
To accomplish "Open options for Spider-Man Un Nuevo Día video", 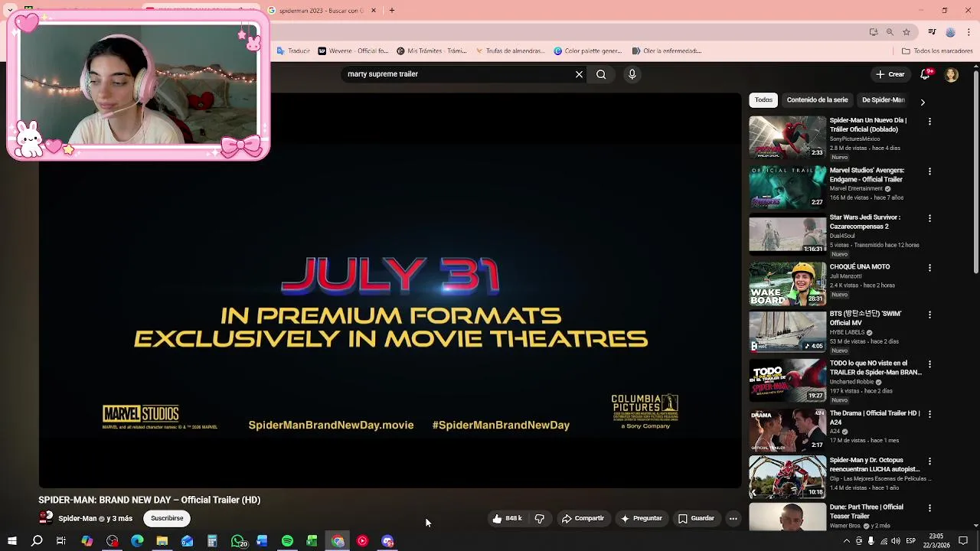I will tap(929, 122).
